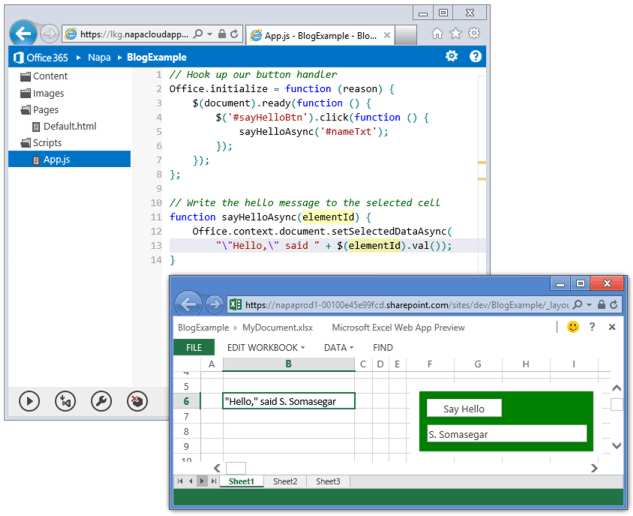Screen dimensions: 633x516
Task: Collapse Scripts folder in file tree
Action: pyautogui.click(x=41, y=143)
